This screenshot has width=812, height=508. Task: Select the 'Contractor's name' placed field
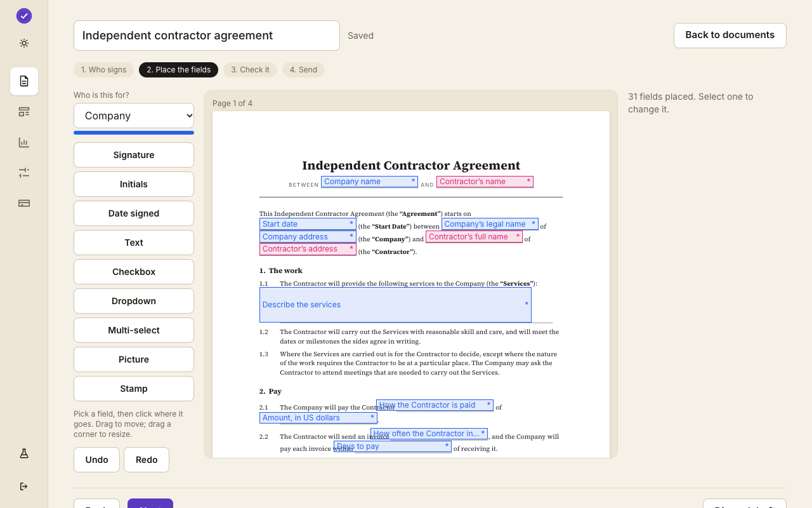(485, 182)
